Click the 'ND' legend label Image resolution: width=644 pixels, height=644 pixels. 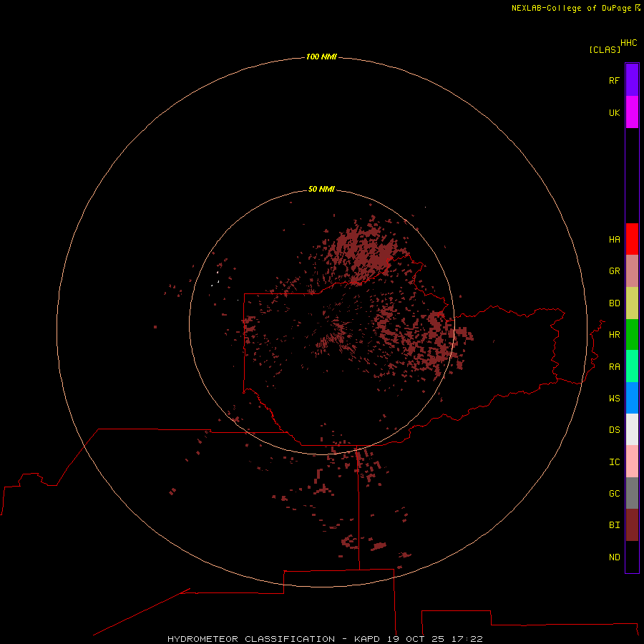point(614,557)
